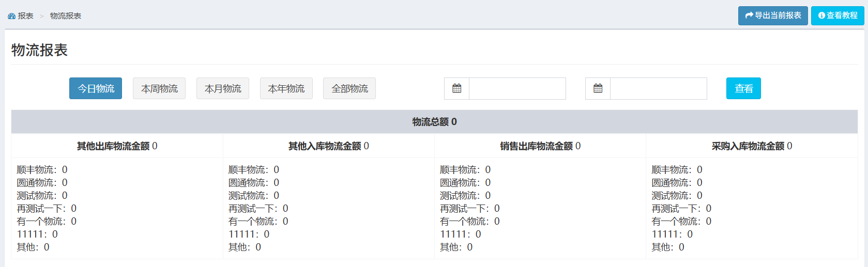The image size is (868, 267).
Task: Click the 采购入库物流金额 column header
Action: pyautogui.click(x=751, y=146)
